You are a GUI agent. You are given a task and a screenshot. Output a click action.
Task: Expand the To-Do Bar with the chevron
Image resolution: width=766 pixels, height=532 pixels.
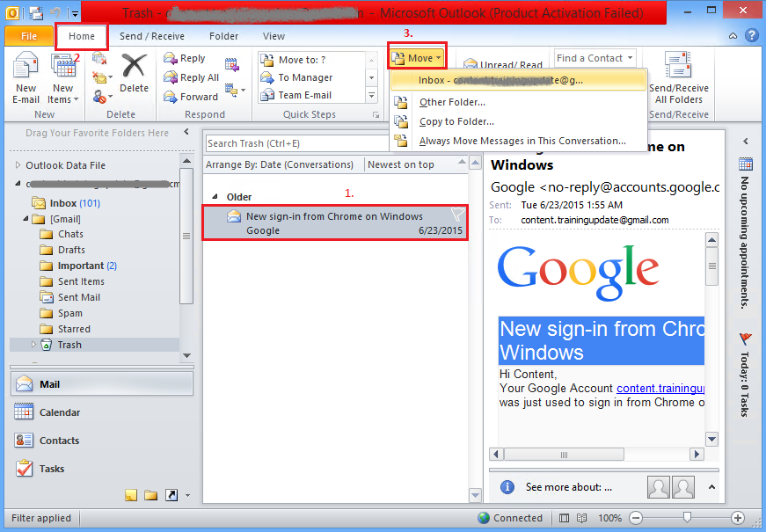[746, 142]
